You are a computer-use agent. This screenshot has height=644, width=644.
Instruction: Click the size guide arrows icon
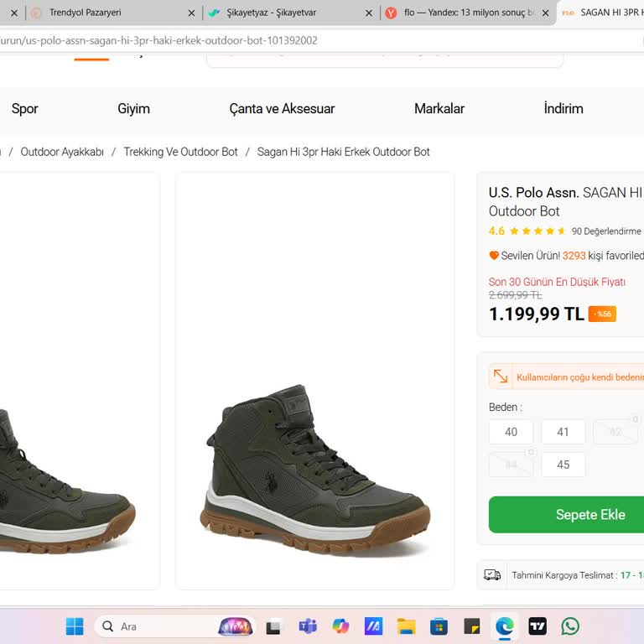click(501, 377)
